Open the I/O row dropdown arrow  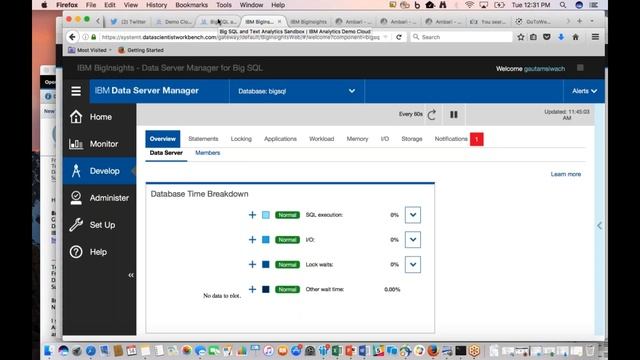(413, 240)
